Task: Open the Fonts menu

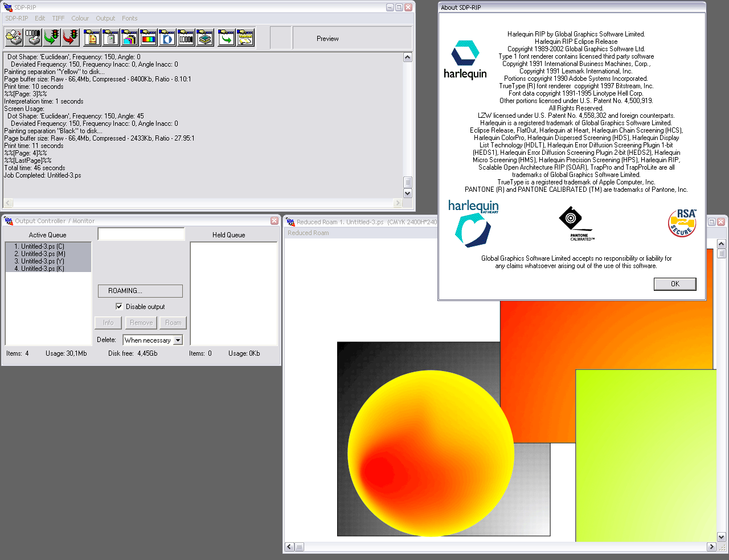Action: (x=130, y=18)
